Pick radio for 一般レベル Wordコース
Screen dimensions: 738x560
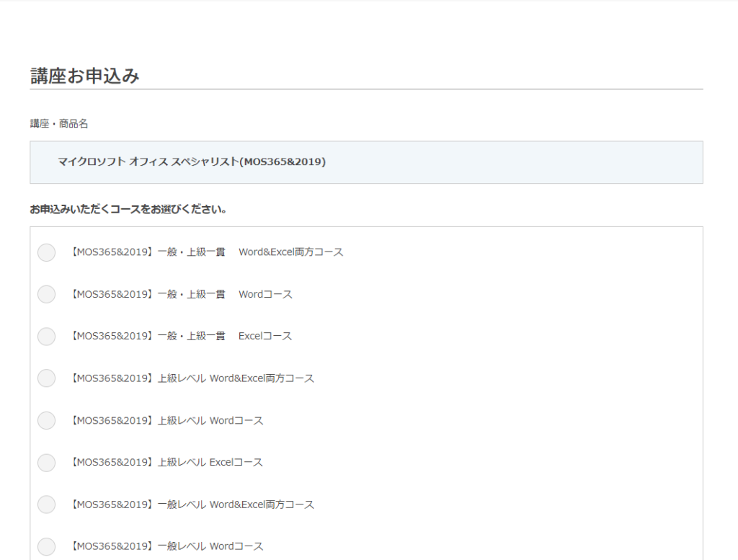pos(47,547)
